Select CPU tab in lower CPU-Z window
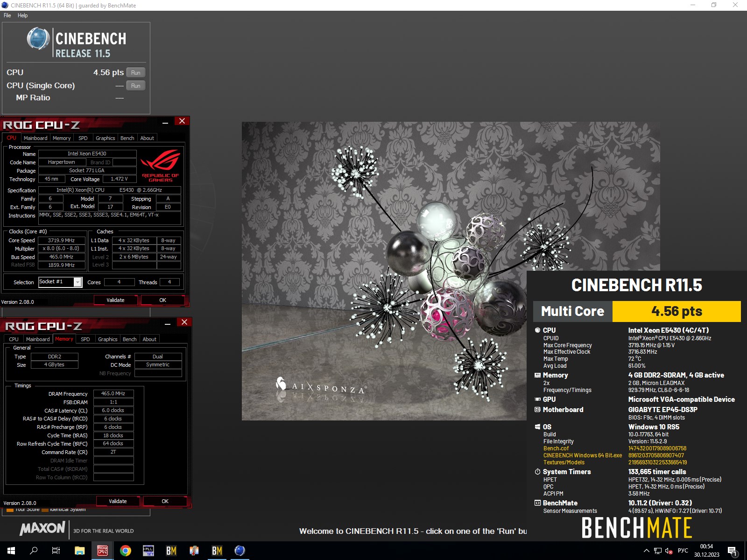 tap(14, 339)
